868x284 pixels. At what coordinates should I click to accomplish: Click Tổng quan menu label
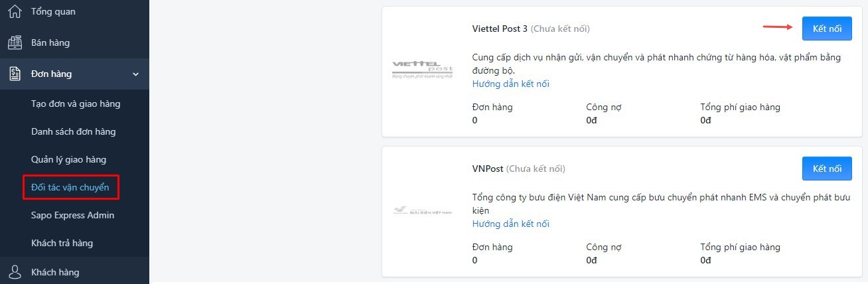point(53,12)
